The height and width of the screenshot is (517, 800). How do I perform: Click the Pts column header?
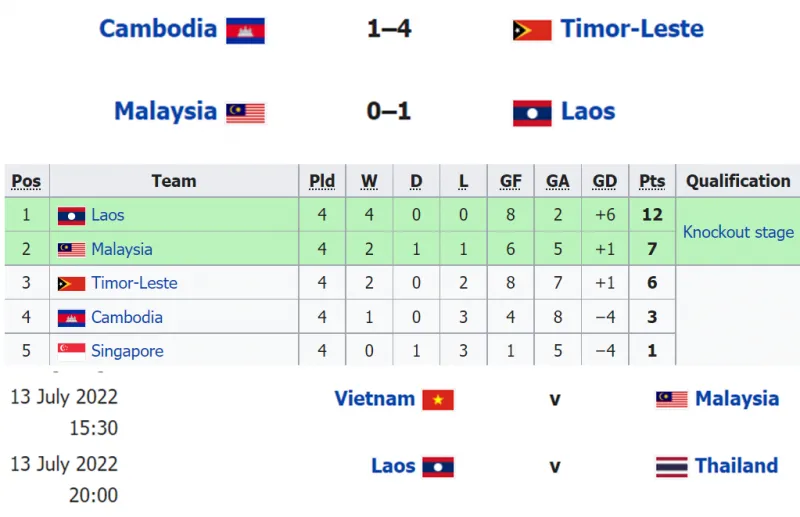coord(652,181)
